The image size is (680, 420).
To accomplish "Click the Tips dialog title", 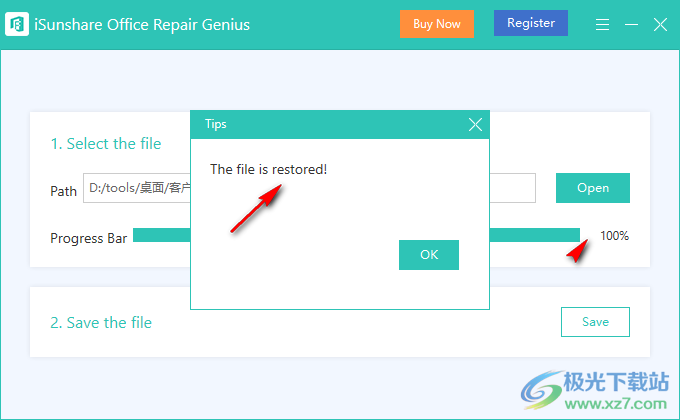I will coord(216,124).
